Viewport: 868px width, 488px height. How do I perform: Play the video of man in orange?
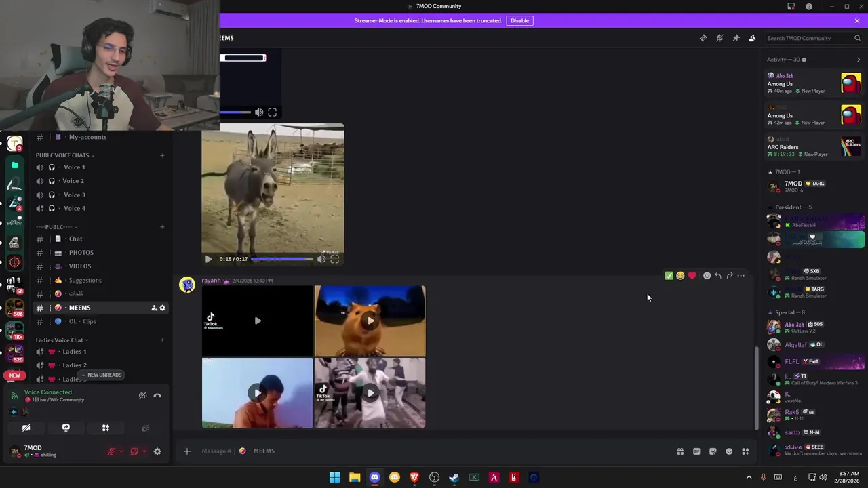click(257, 392)
